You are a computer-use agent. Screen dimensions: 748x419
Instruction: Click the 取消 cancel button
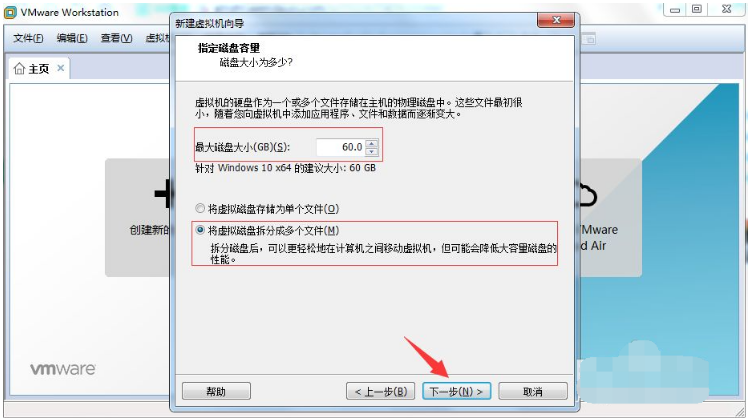(x=533, y=392)
